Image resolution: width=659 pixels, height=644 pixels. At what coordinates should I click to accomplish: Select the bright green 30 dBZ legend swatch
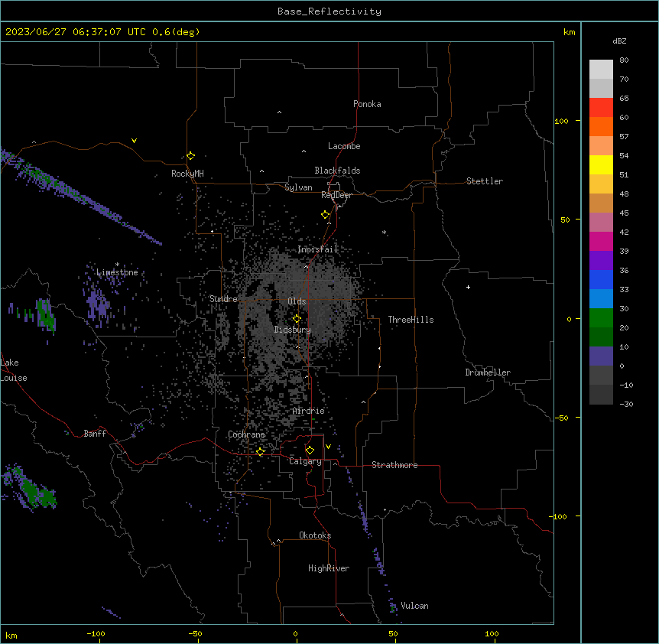(601, 318)
